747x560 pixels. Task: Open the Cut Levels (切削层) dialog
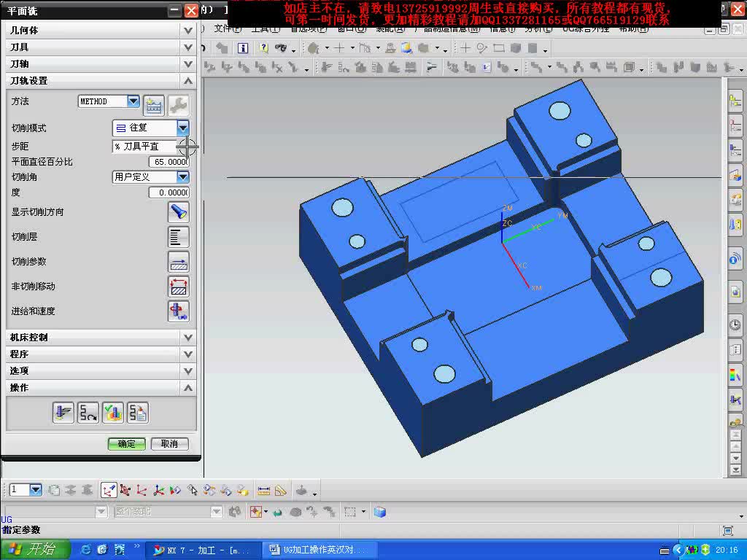pyautogui.click(x=179, y=237)
